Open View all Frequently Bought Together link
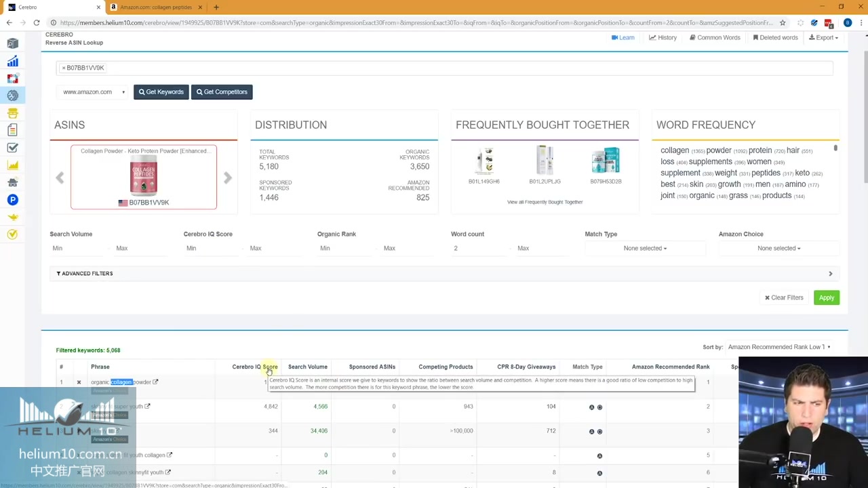This screenshot has height=488, width=868. pos(545,202)
